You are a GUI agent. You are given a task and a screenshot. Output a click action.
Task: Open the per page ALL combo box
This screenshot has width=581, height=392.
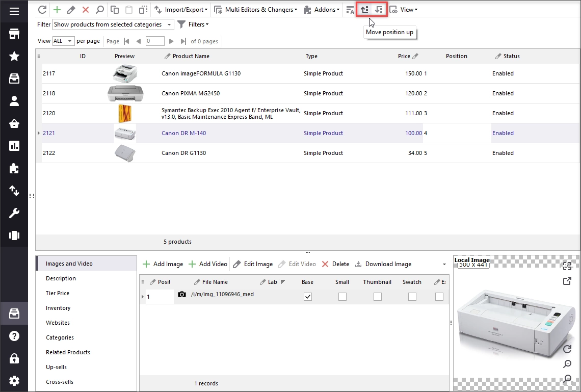tap(63, 41)
